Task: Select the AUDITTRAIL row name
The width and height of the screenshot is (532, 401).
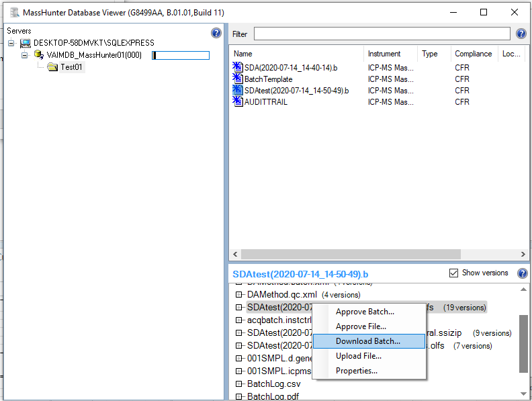Action: [265, 102]
